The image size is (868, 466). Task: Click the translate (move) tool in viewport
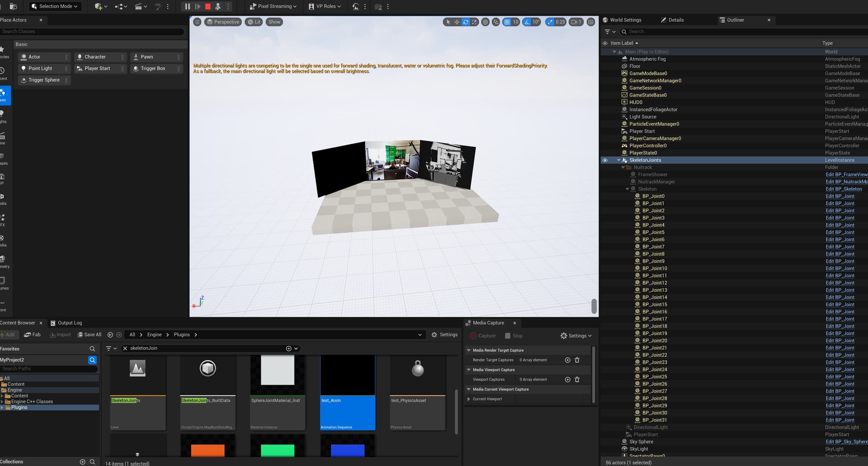click(x=457, y=22)
